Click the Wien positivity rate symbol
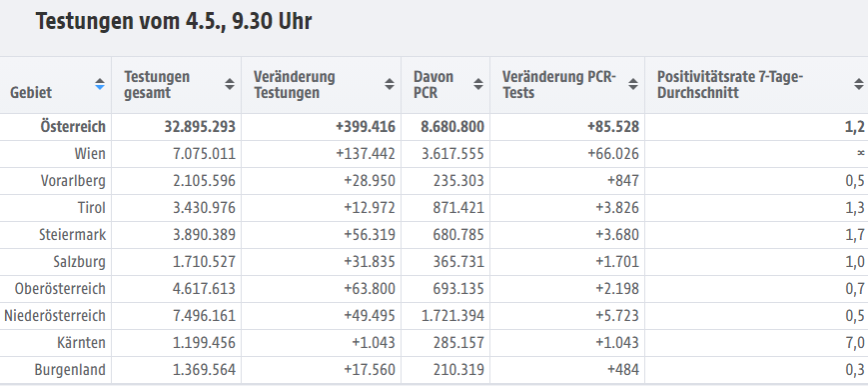 coord(860,154)
